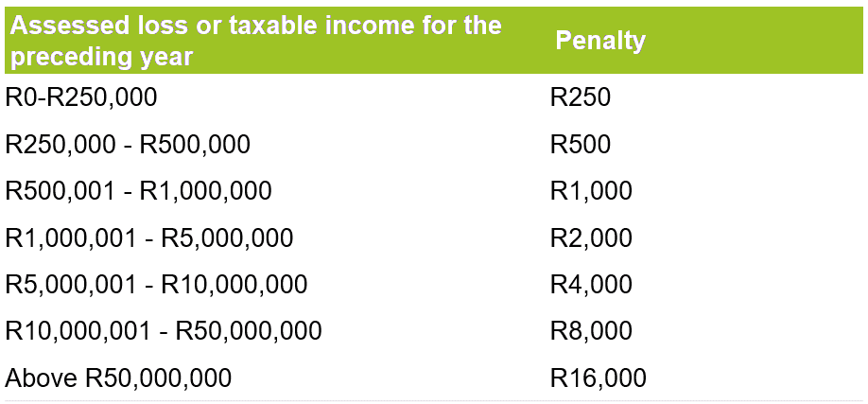Select the R500 penalty amount
The width and height of the screenshot is (868, 404).
(x=581, y=144)
